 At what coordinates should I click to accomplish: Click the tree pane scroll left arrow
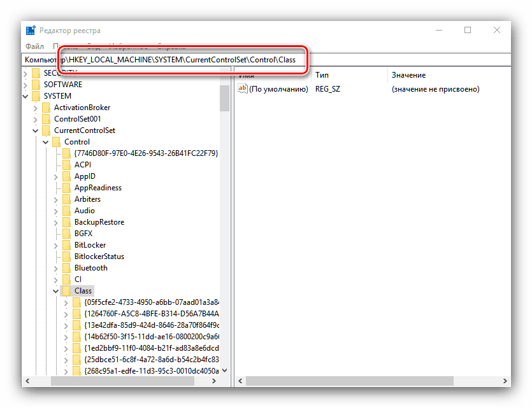pyautogui.click(x=27, y=381)
